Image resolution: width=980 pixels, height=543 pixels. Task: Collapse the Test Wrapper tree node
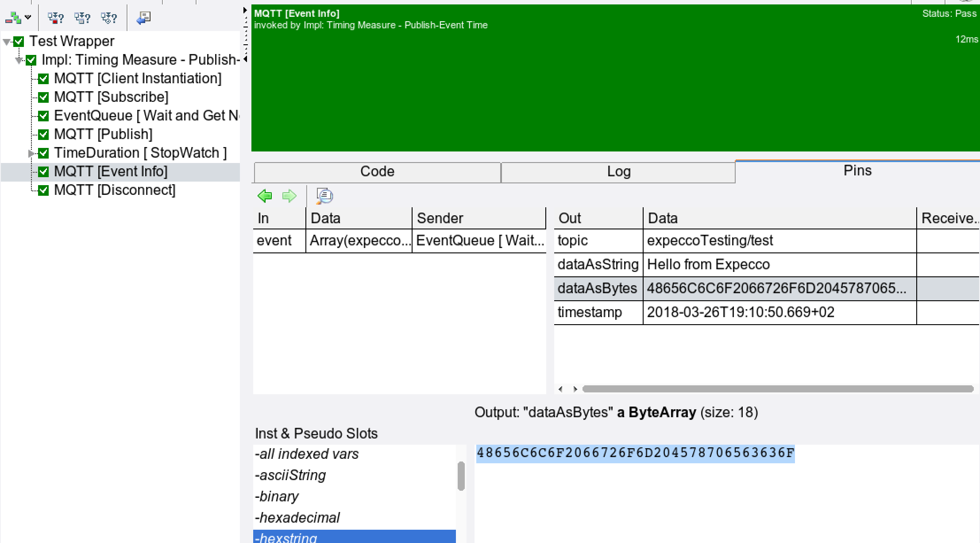[x=7, y=42]
